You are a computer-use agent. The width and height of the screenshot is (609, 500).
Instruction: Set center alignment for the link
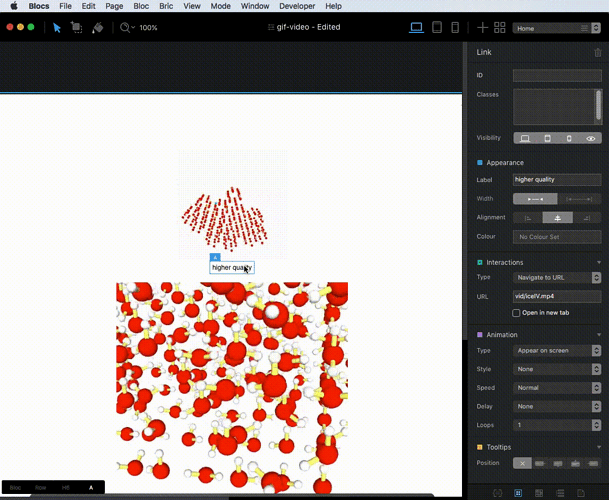[557, 217]
